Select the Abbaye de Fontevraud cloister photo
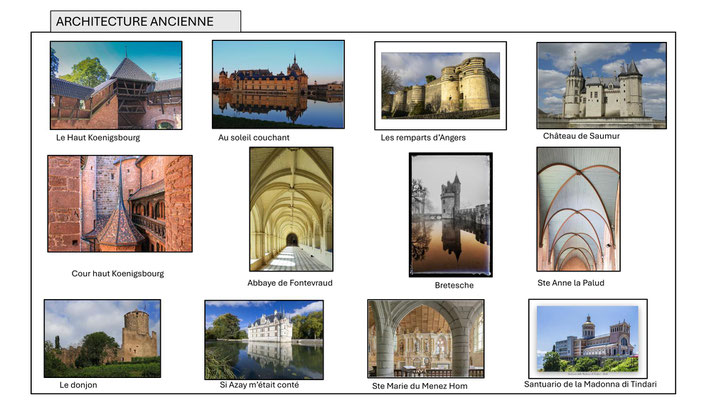 pos(291,209)
